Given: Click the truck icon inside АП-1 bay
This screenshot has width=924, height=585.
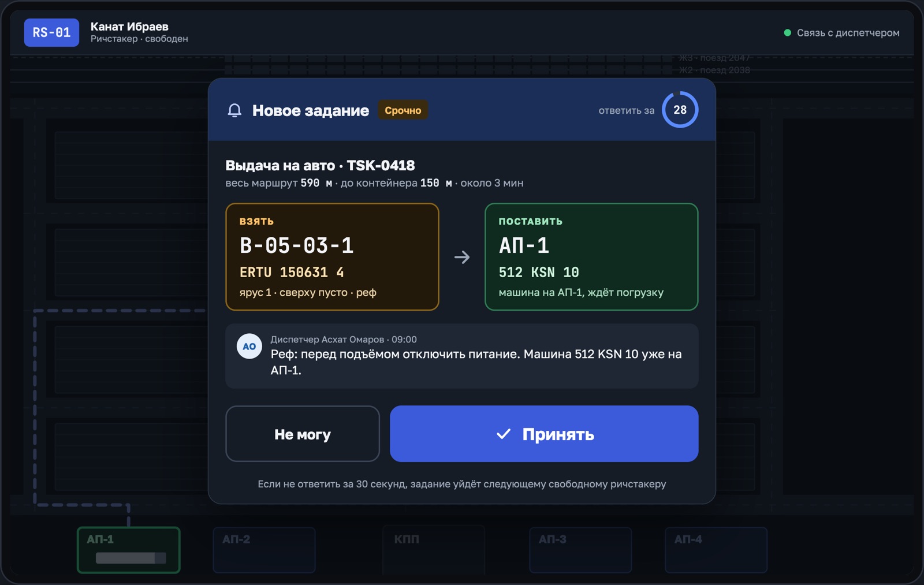Looking at the screenshot, I should tap(131, 558).
